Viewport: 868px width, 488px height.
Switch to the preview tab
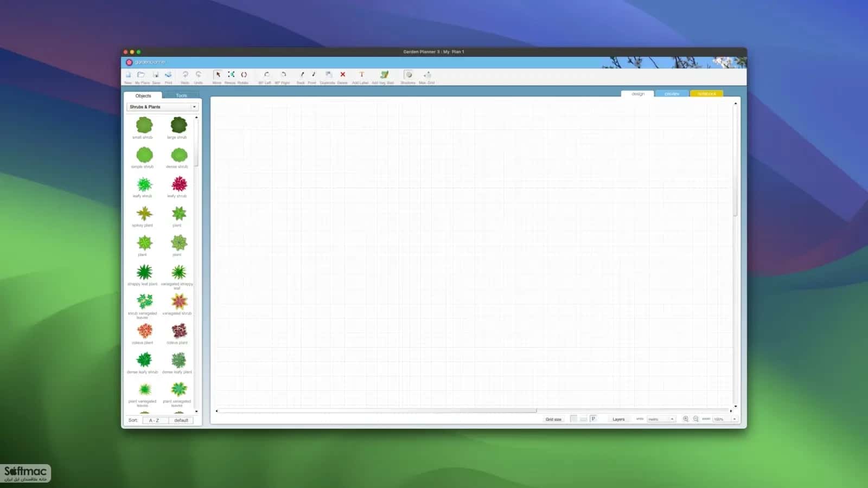(x=672, y=94)
